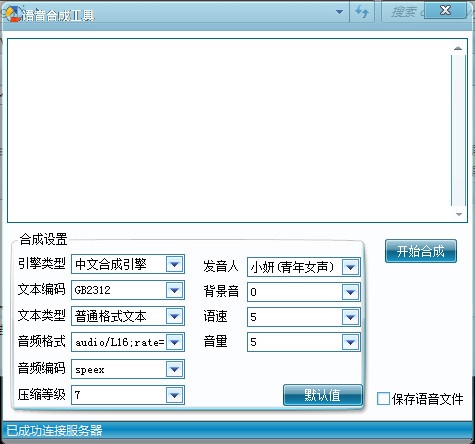Click the 开始合成 button
Image resolution: width=475 pixels, height=444 pixels.
(x=421, y=251)
